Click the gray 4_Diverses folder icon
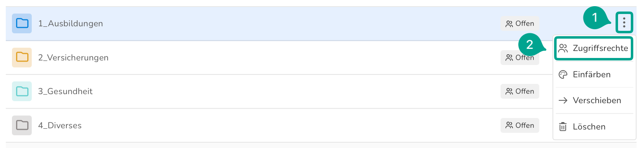This screenshot has width=644, height=148. pyautogui.click(x=22, y=125)
